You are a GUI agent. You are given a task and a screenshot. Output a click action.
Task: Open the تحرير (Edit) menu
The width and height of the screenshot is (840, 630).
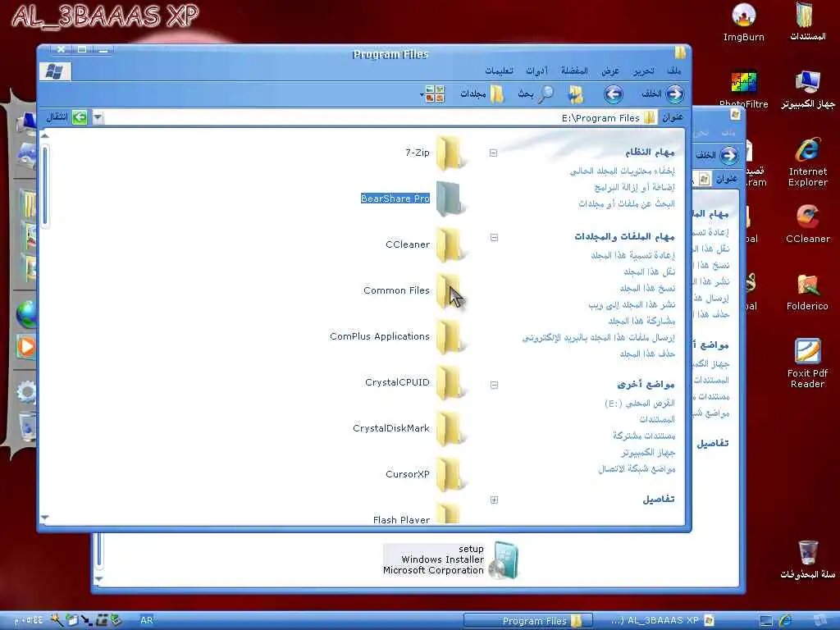pyautogui.click(x=643, y=71)
